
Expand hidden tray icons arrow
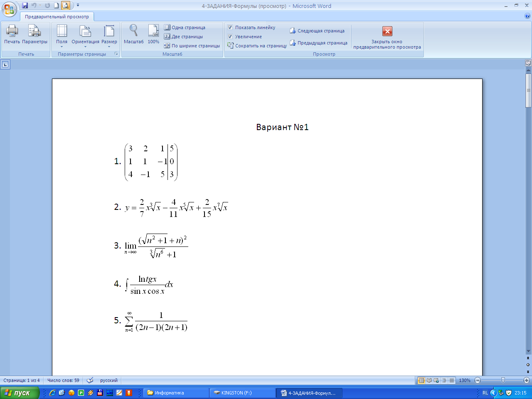(493, 393)
